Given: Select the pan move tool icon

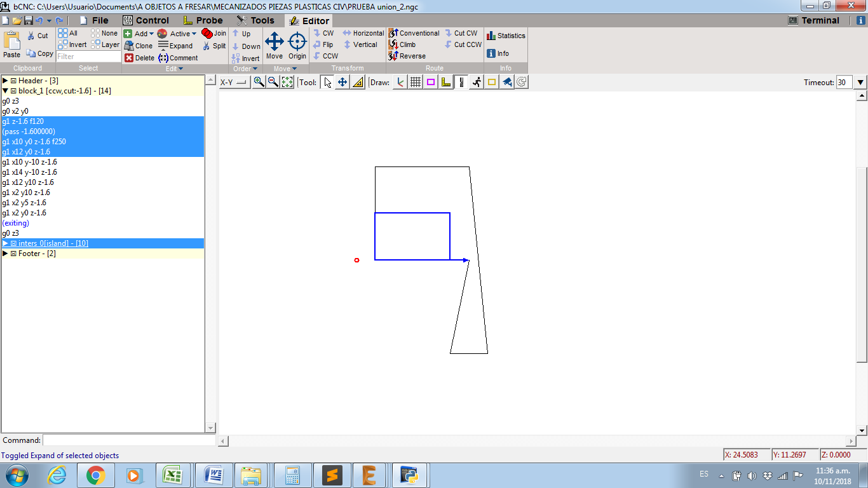Looking at the screenshot, I should point(342,82).
